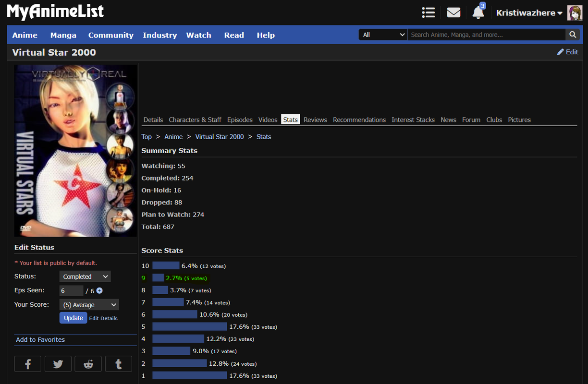
Task: Click the Stats breadcrumb link
Action: 264,137
